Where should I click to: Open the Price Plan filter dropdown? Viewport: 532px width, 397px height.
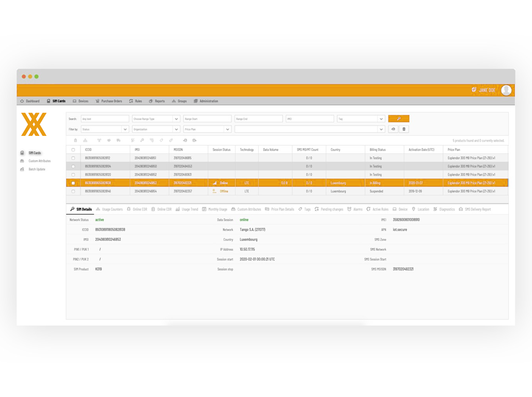(x=207, y=129)
